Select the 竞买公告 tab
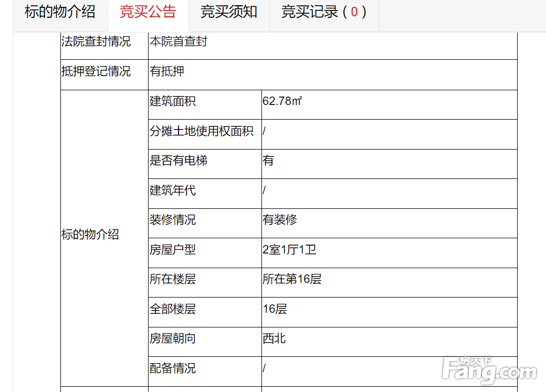 point(148,12)
